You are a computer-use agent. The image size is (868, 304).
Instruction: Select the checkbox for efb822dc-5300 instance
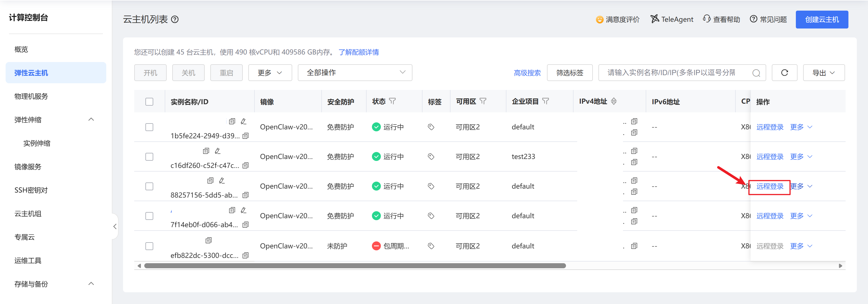pos(149,246)
